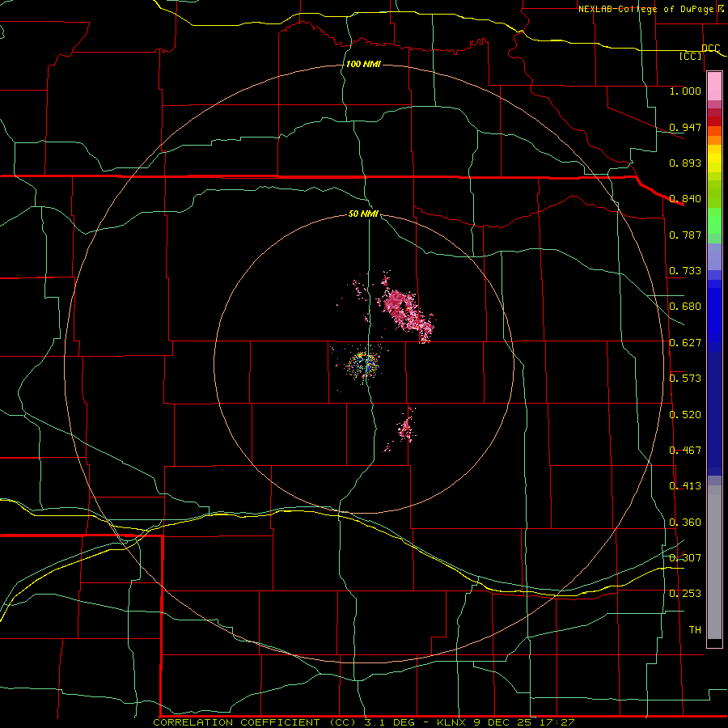Click the 0.413 scale value
Screen dimensions: 728x728
[x=685, y=486]
